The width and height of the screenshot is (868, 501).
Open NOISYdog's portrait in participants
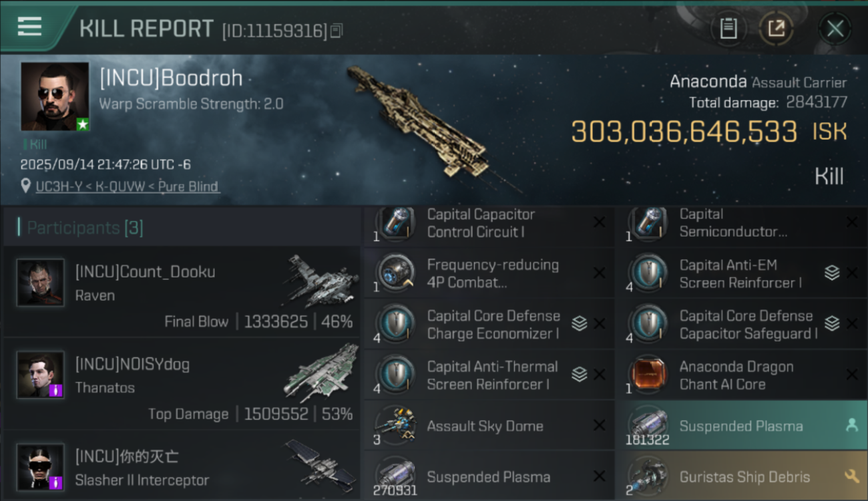point(41,374)
